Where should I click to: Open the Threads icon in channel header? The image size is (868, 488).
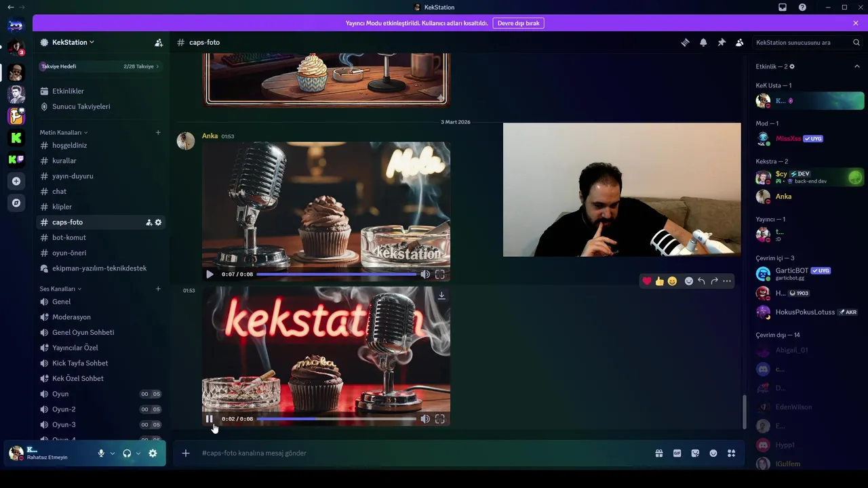point(686,42)
